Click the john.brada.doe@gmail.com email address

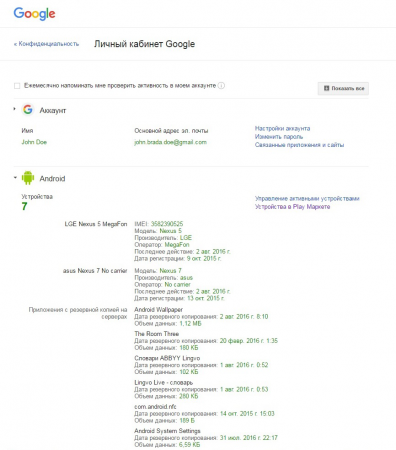pos(171,142)
